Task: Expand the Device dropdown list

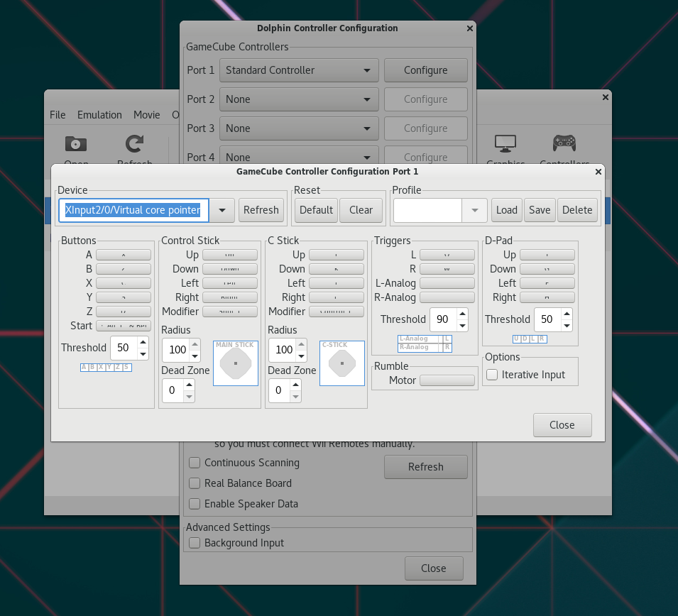Action: click(x=222, y=210)
